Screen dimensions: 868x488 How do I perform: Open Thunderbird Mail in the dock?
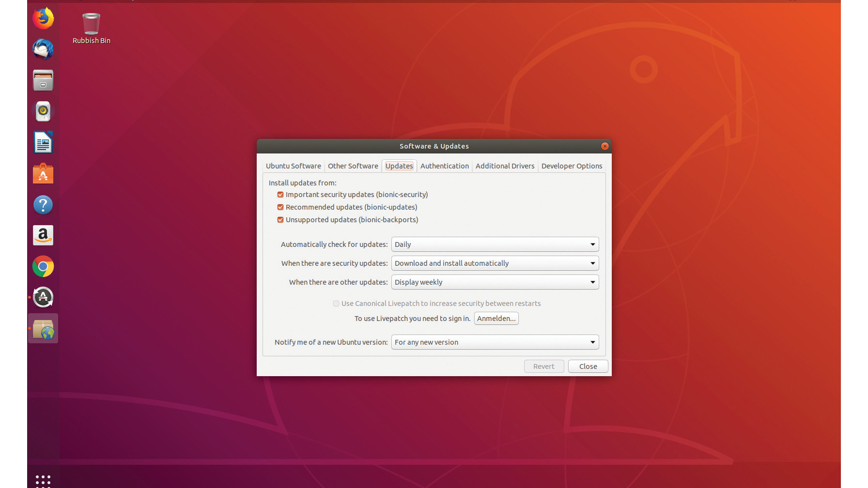pos(43,49)
